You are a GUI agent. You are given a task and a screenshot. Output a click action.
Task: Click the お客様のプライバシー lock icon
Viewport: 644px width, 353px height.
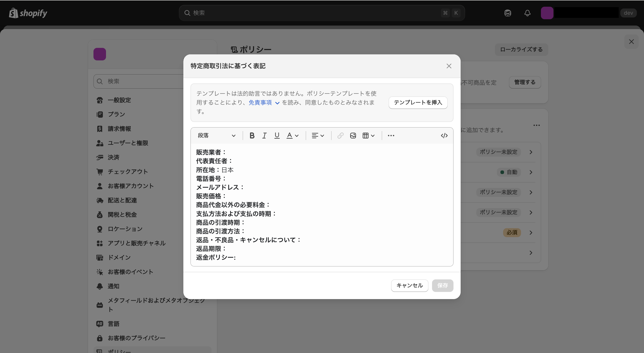click(x=100, y=338)
